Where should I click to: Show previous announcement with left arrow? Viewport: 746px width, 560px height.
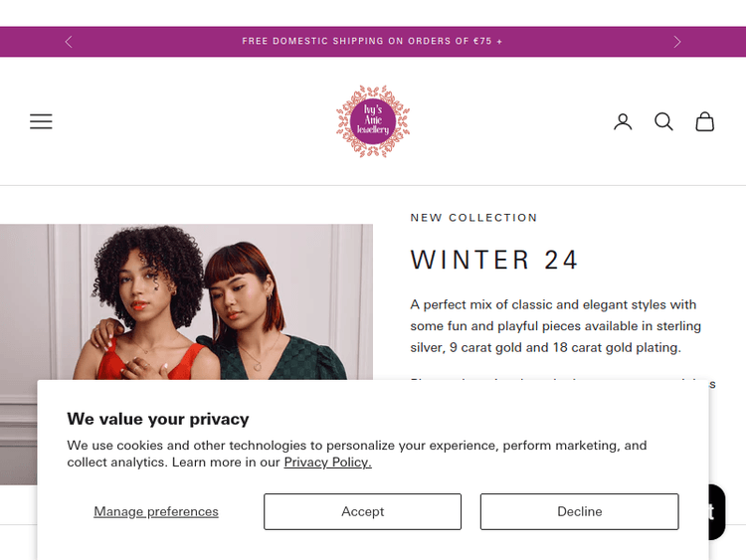pos(69,42)
